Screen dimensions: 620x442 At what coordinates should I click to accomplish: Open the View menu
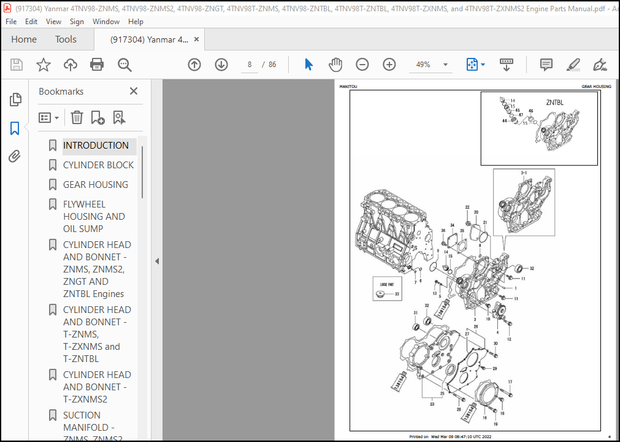click(53, 22)
